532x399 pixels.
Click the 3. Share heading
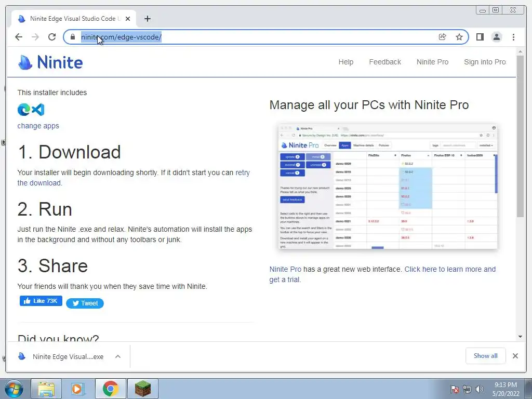click(x=52, y=265)
